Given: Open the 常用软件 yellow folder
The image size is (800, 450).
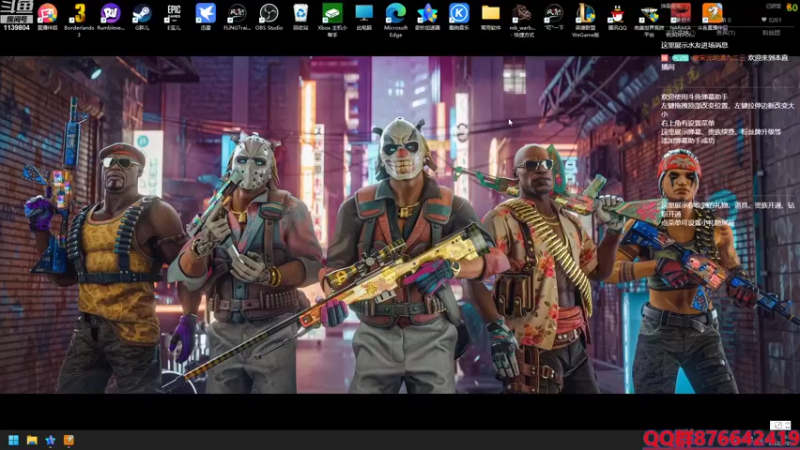Looking at the screenshot, I should click(x=490, y=16).
